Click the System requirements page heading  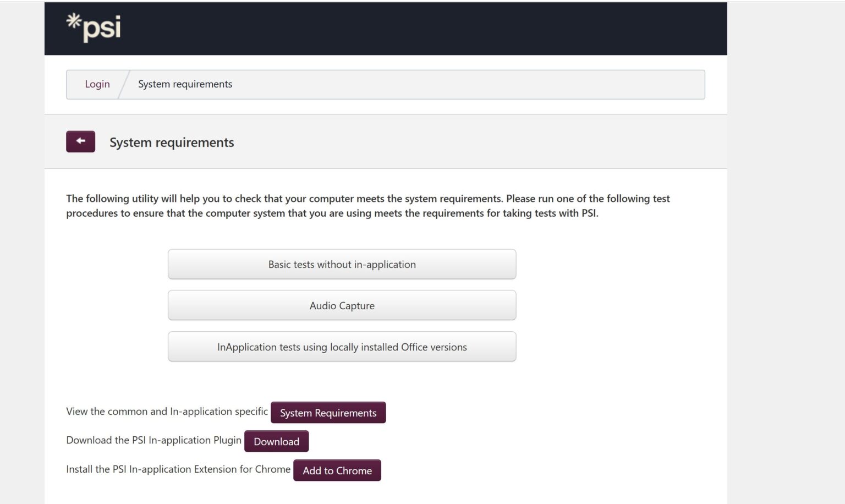click(172, 143)
